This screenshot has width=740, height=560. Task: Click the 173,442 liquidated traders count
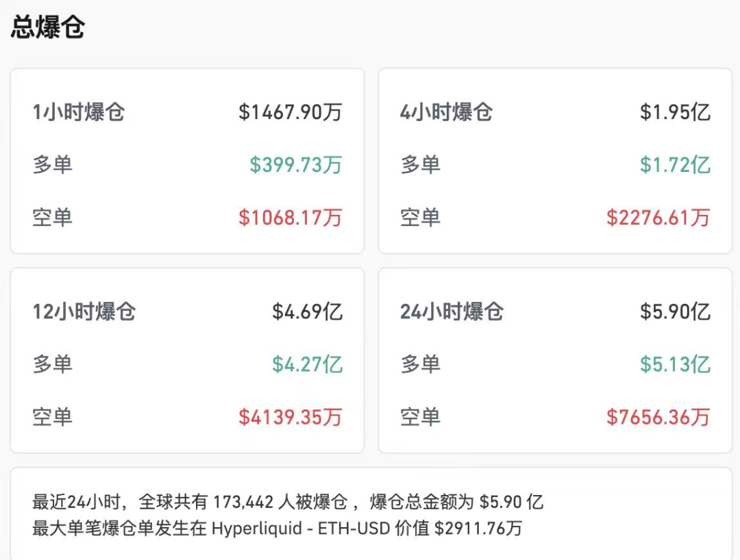tap(243, 502)
